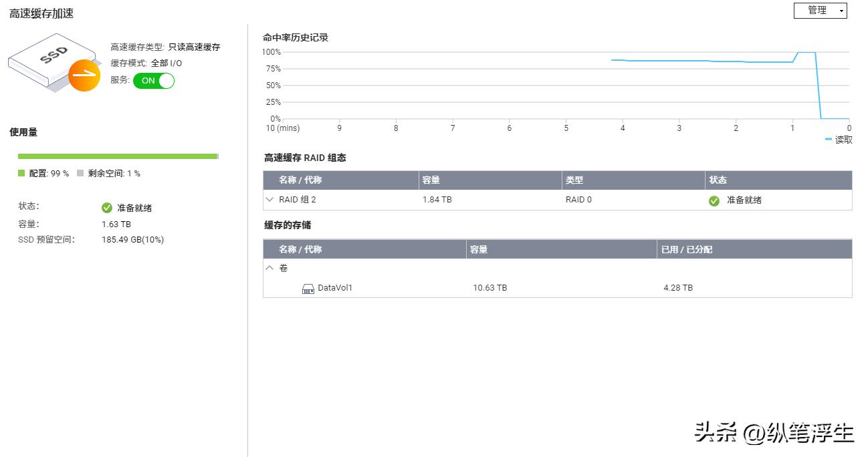Select the DataVol1 disk drive icon
Image resolution: width=868 pixels, height=457 pixels.
[x=308, y=288]
